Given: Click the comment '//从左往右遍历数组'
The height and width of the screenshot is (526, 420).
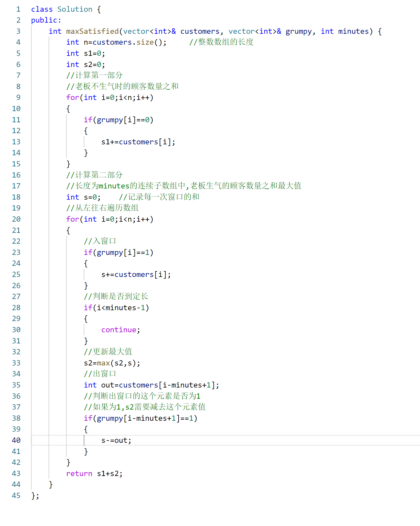Looking at the screenshot, I should coord(102,208).
